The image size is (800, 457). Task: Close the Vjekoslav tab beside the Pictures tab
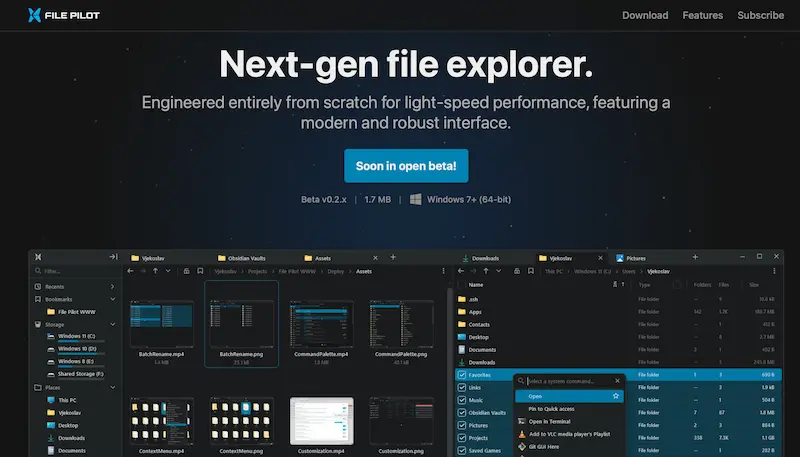pyautogui.click(x=600, y=258)
